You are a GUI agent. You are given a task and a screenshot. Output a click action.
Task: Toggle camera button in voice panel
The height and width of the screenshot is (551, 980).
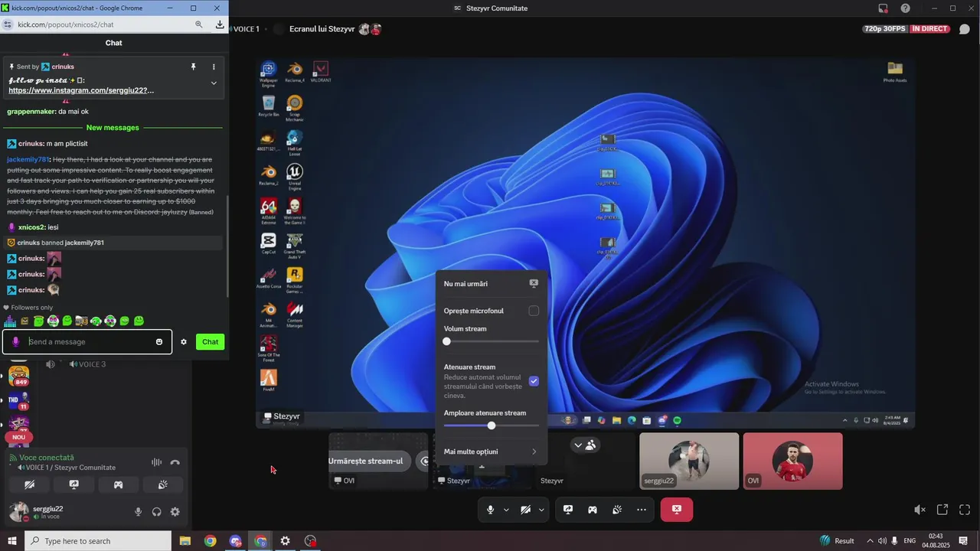point(29,484)
